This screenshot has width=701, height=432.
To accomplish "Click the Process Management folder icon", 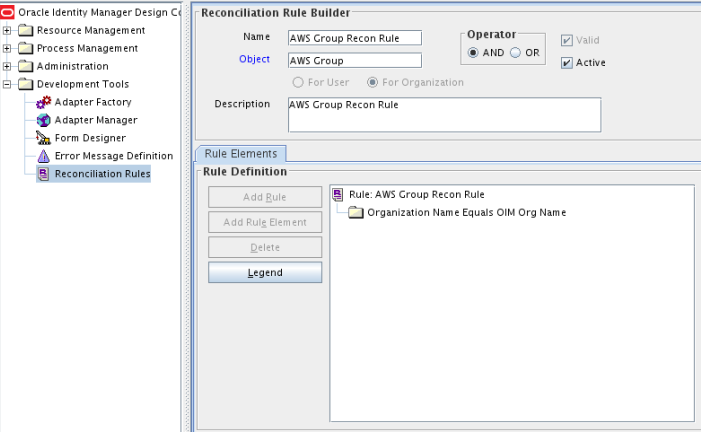I will click(x=25, y=48).
